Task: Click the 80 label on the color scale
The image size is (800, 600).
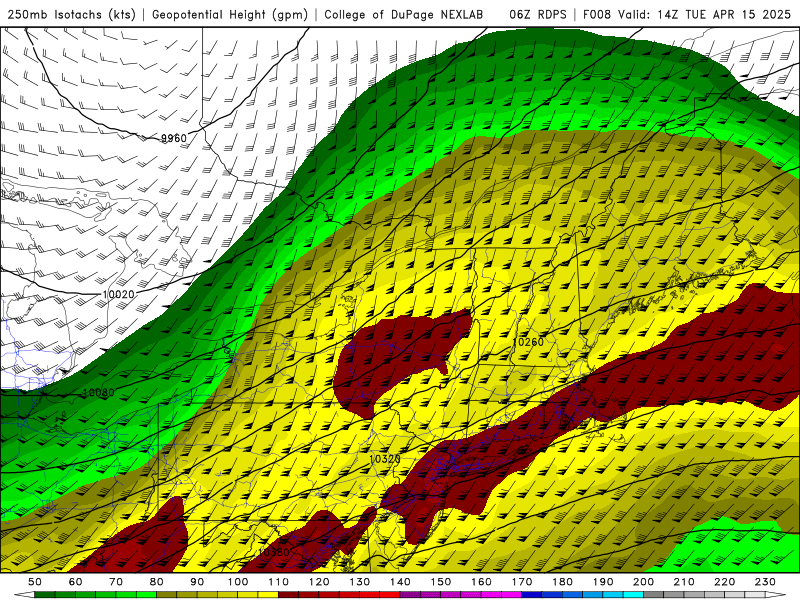Action: tap(157, 582)
